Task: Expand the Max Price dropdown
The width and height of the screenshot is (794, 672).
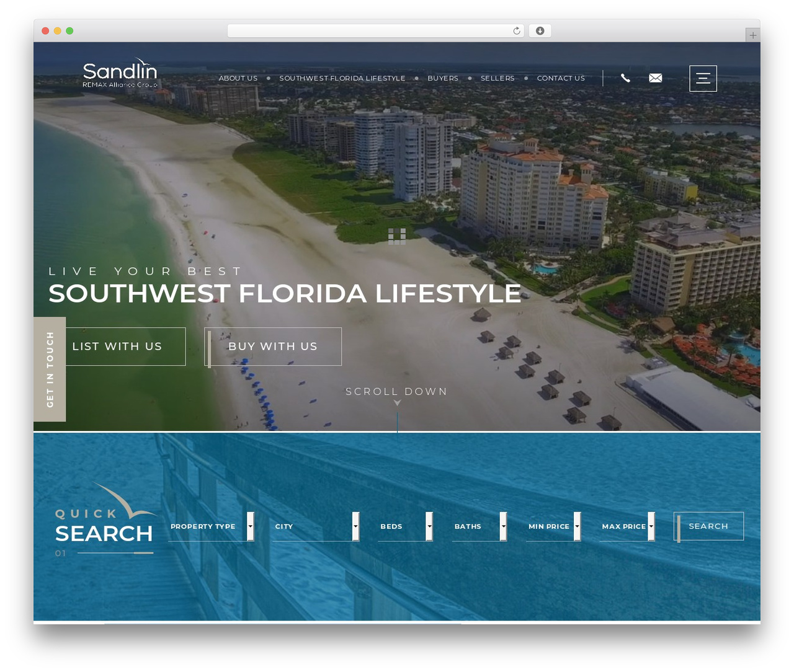Action: tap(627, 526)
